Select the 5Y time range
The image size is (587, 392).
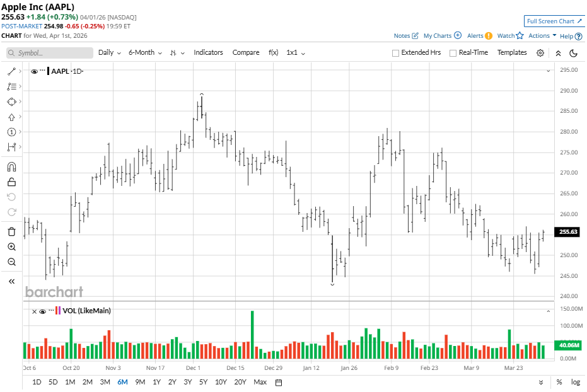[203, 382]
